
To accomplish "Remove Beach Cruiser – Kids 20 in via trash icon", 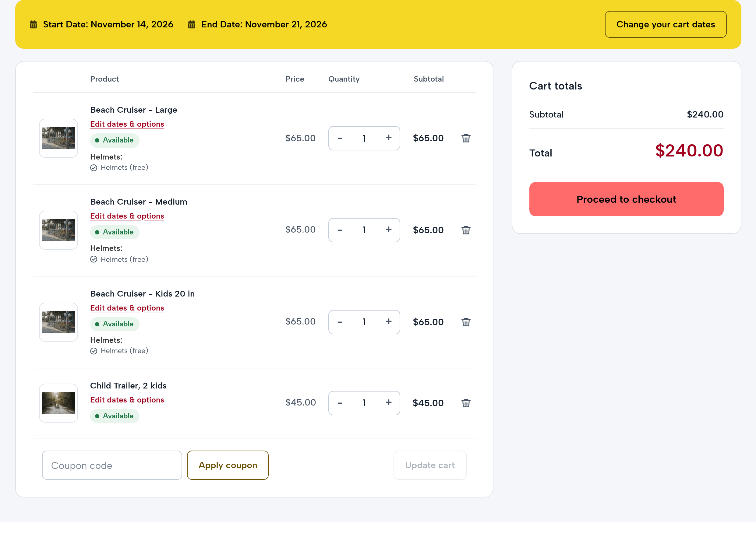I will coord(466,322).
